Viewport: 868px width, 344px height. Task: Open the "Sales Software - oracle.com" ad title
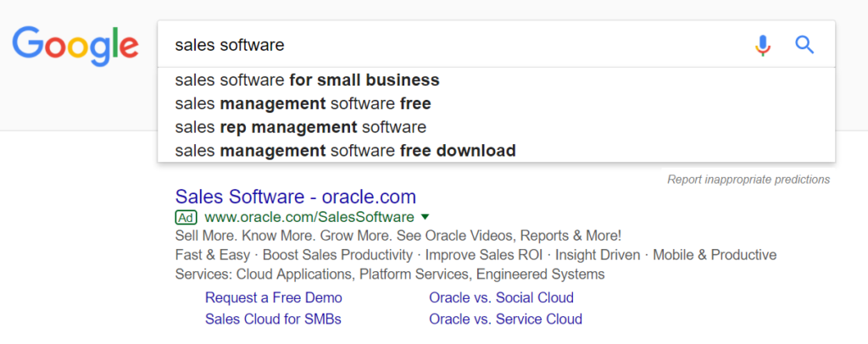[x=295, y=197]
